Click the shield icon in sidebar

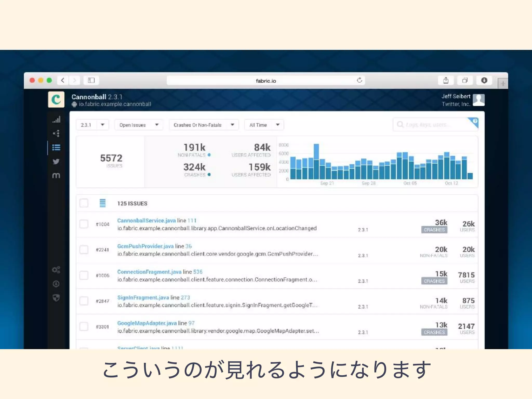coord(56,298)
